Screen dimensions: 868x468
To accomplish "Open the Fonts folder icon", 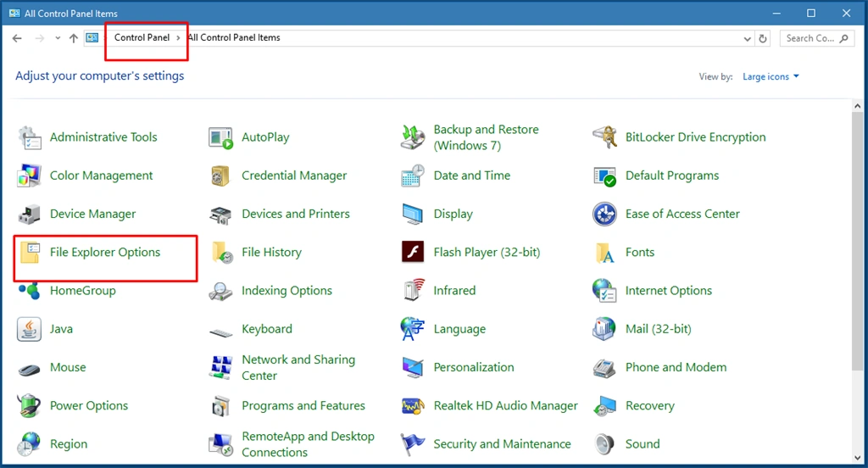I will (x=604, y=253).
